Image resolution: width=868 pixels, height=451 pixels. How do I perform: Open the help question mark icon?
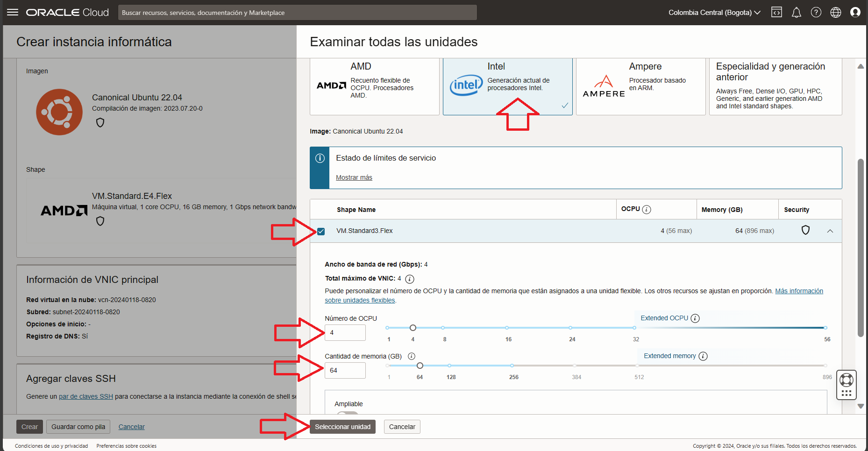pyautogui.click(x=816, y=13)
